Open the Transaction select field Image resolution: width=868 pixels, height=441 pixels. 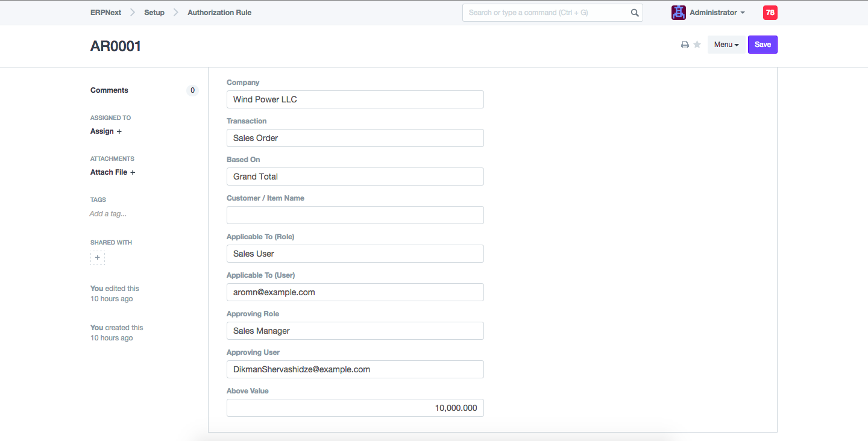coord(355,138)
